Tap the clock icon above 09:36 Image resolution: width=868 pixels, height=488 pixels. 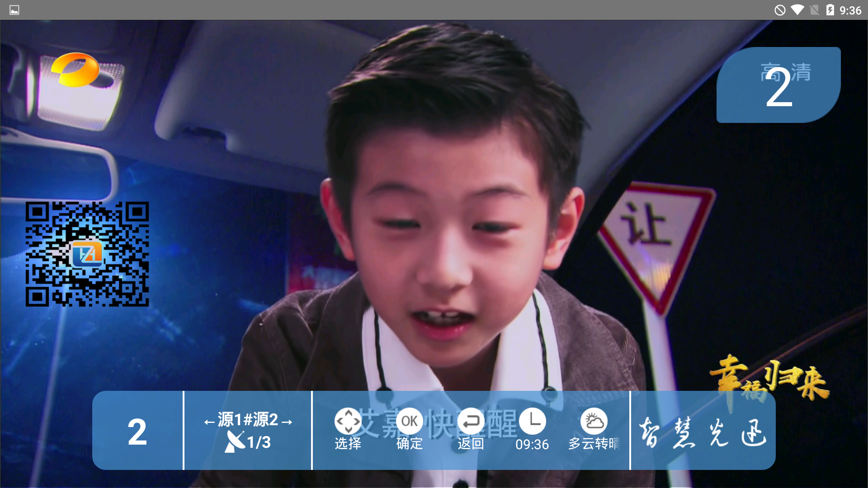[532, 421]
